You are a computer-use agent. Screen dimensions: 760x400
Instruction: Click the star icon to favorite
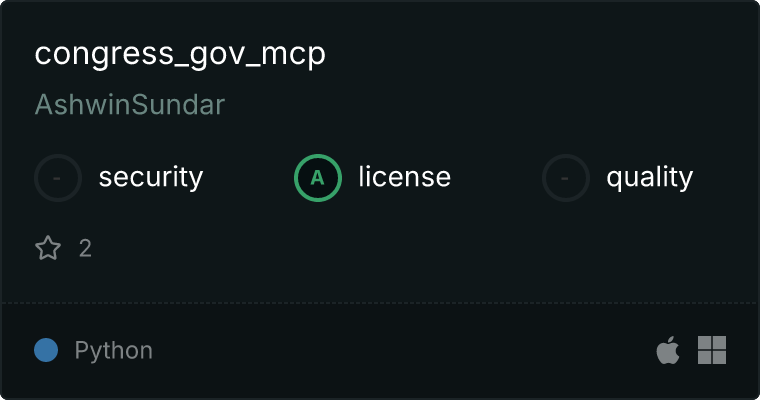coord(48,248)
